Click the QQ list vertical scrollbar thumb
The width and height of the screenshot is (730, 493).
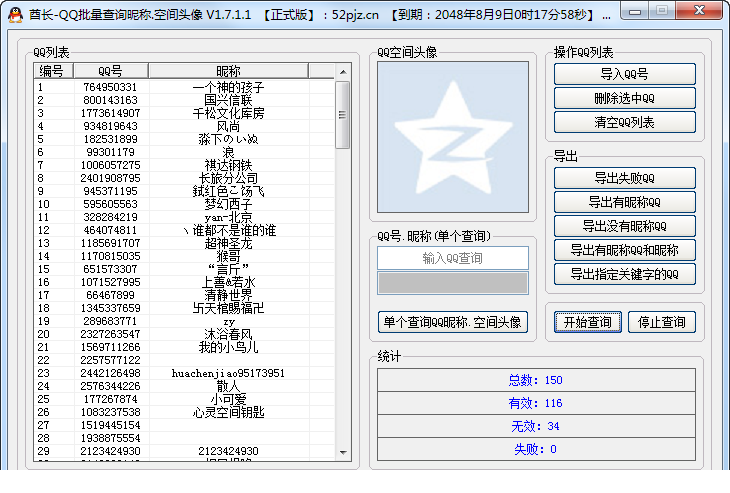pos(343,115)
